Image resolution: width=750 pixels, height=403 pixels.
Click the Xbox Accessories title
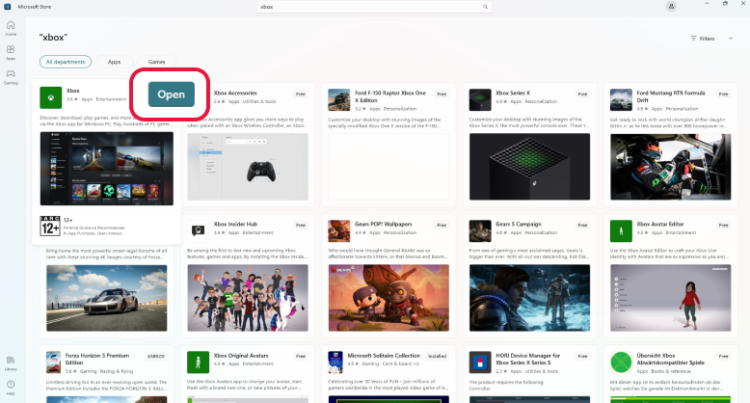pyautogui.click(x=235, y=93)
